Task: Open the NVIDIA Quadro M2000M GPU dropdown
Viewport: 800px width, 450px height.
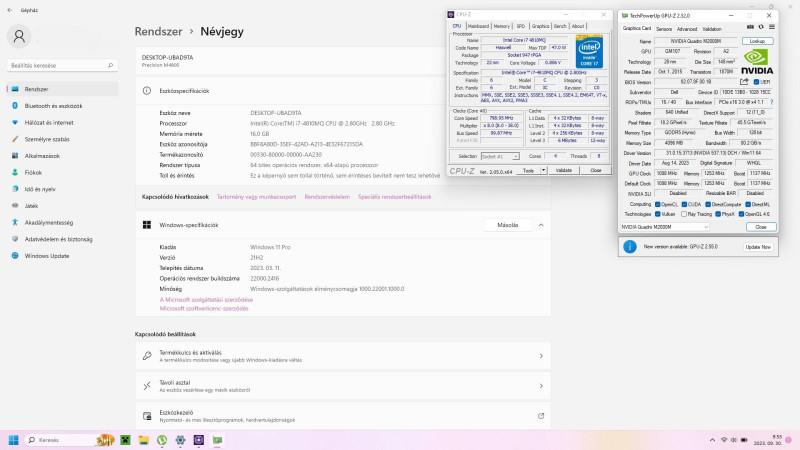Action: click(x=665, y=227)
